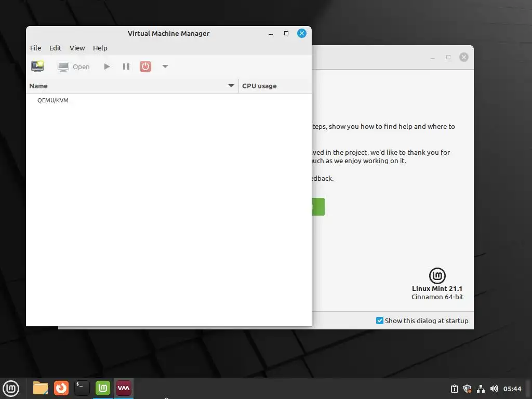Uncheck Show this dialog at startup
532x399 pixels.
(x=380, y=321)
